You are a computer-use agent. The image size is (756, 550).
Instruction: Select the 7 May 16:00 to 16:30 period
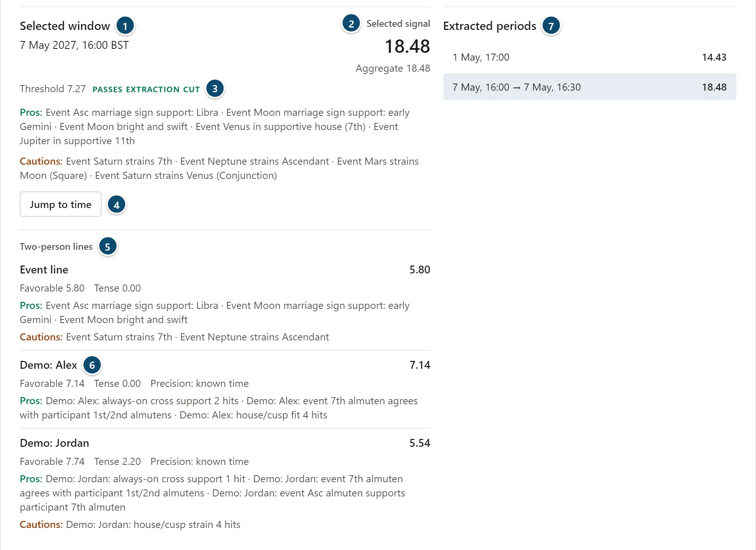pyautogui.click(x=589, y=87)
